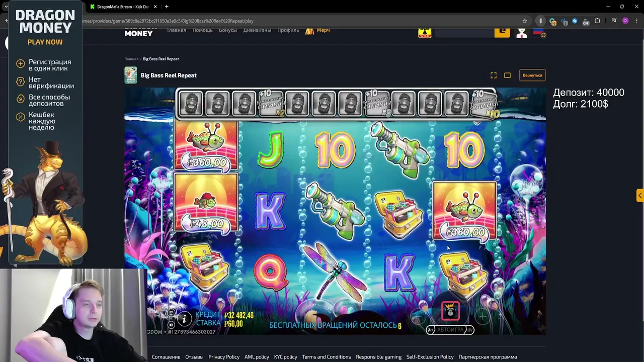The image size is (644, 362).
Task: Click the gorilla spin button
Action: [450, 311]
